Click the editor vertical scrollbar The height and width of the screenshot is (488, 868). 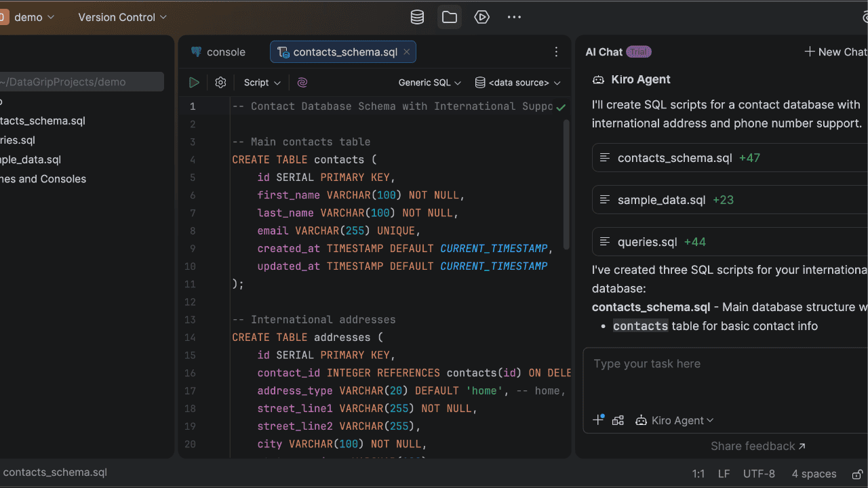(x=567, y=184)
